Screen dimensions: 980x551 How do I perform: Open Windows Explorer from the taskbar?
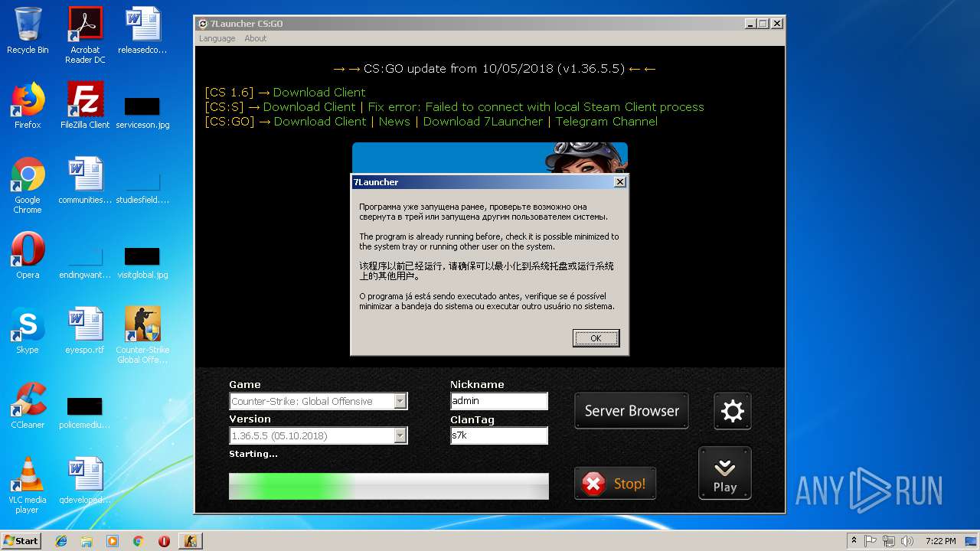point(87,540)
